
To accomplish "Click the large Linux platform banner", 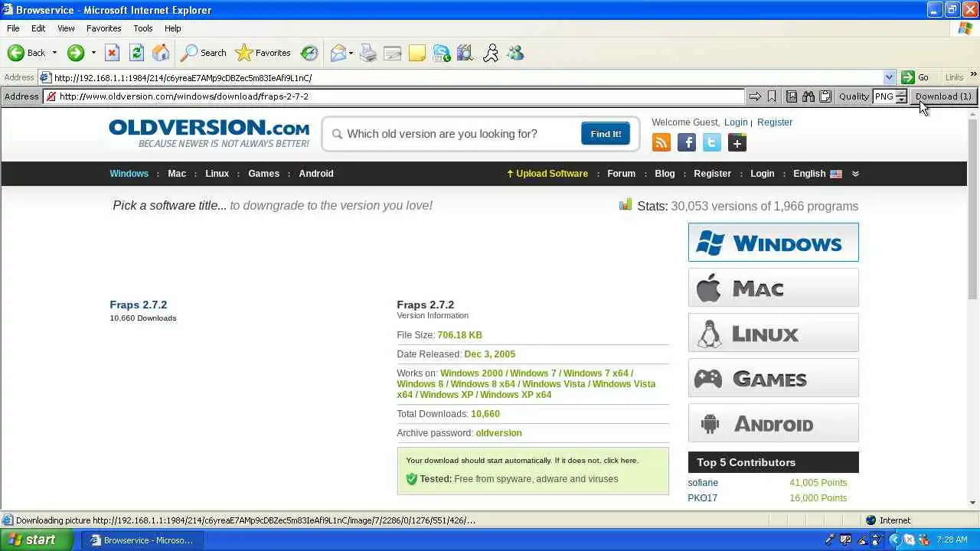I will [x=773, y=333].
